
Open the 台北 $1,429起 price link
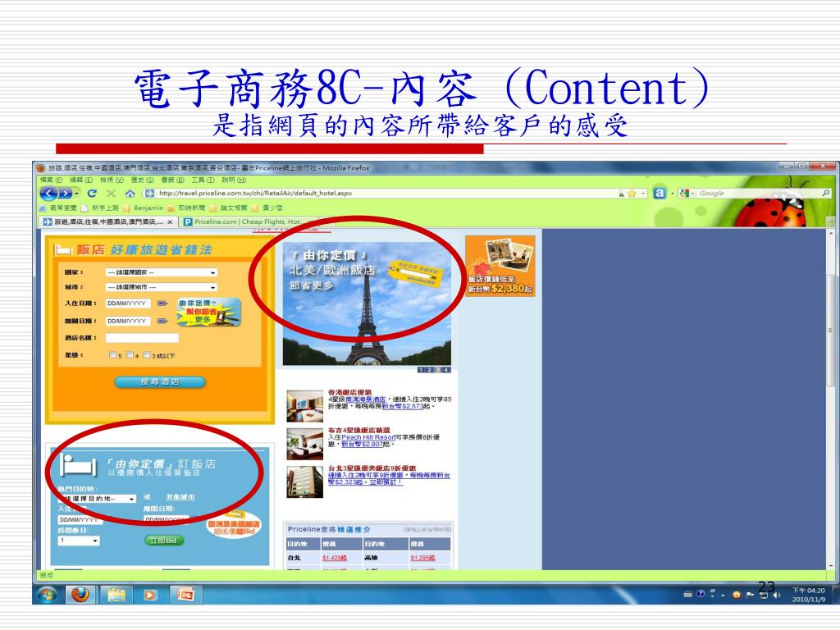click(335, 558)
